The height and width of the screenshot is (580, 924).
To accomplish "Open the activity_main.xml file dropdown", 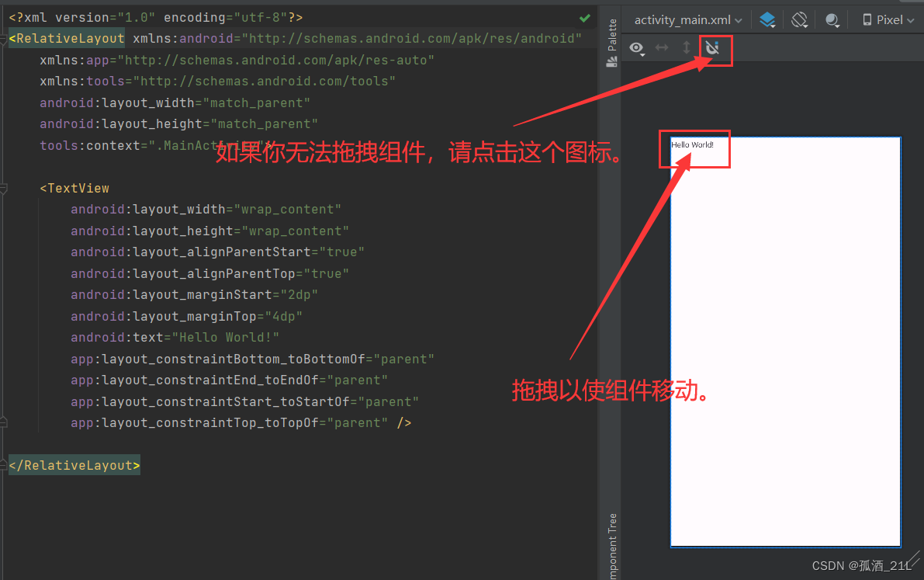I will click(687, 20).
